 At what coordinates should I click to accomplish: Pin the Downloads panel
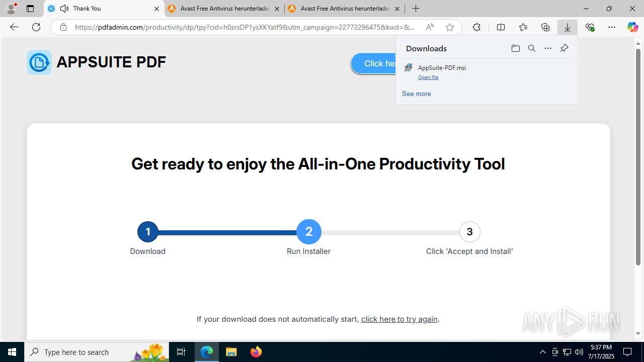tap(564, 48)
